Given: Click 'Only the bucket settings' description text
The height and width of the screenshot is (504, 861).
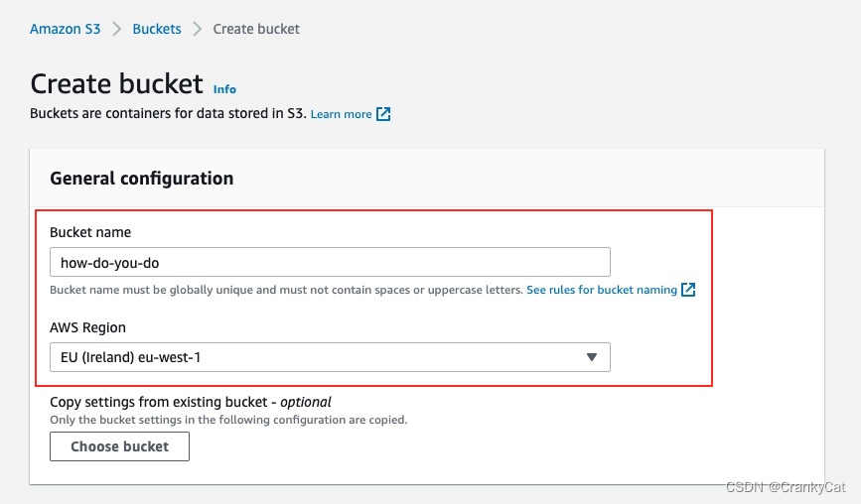Looking at the screenshot, I should click(228, 420).
